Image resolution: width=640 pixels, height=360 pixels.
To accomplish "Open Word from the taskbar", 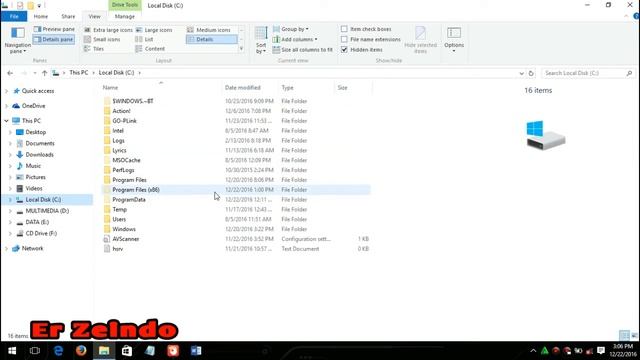I will tap(196, 351).
